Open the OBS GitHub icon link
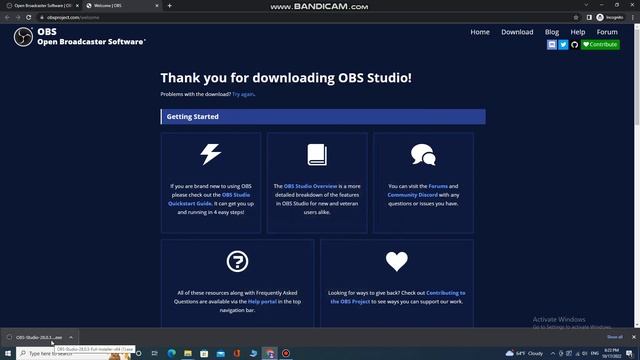Viewport: 640px width, 360px height. pos(574,44)
